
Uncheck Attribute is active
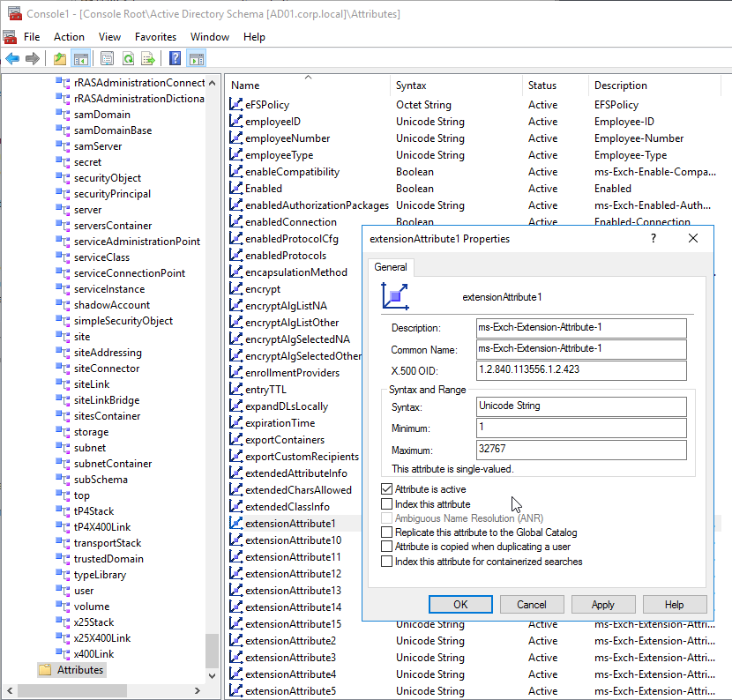[386, 489]
